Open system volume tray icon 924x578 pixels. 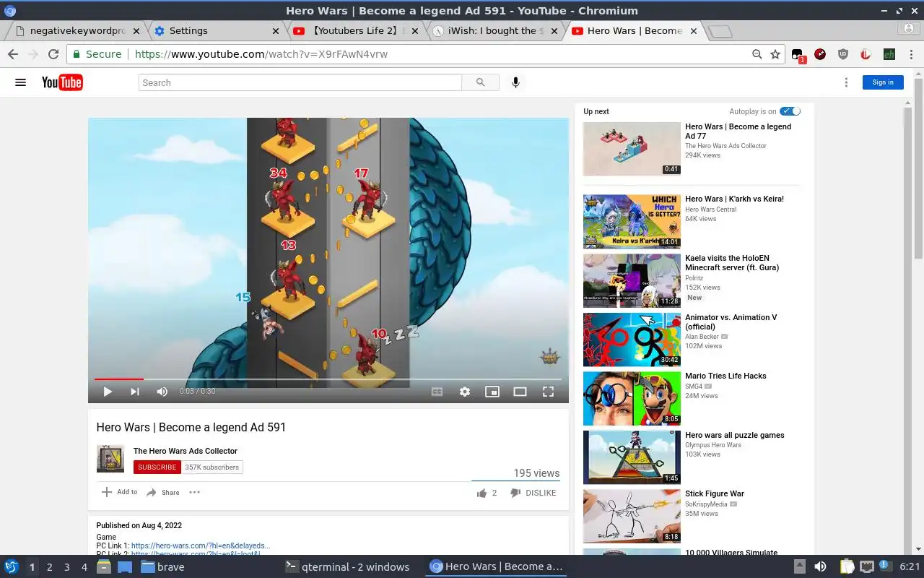[x=820, y=567]
